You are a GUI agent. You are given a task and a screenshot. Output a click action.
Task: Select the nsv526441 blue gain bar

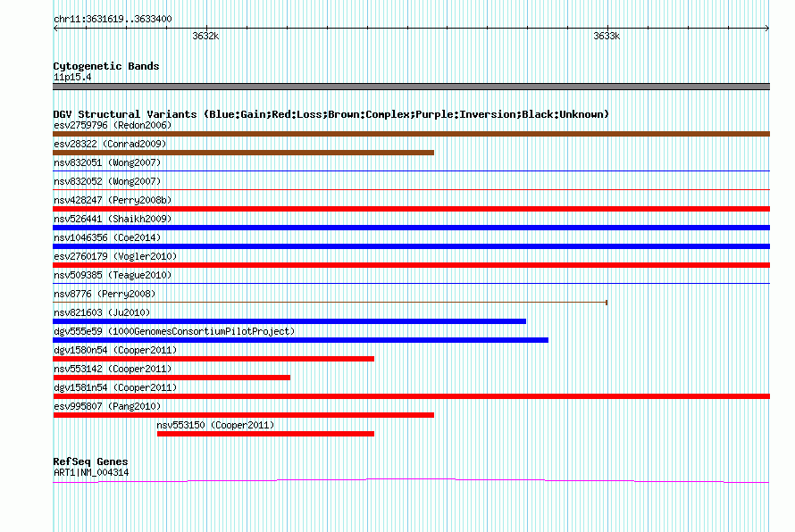(411, 228)
